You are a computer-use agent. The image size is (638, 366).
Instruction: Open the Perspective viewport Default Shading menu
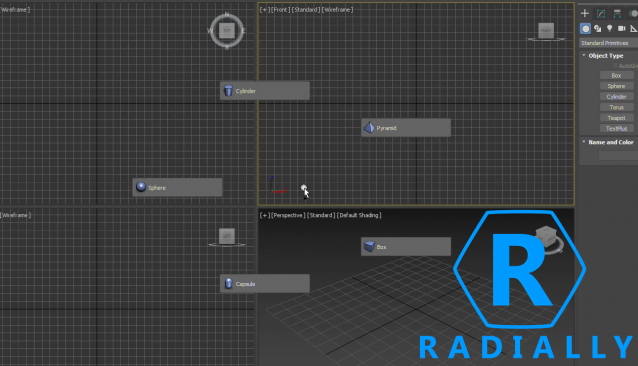[x=359, y=215]
